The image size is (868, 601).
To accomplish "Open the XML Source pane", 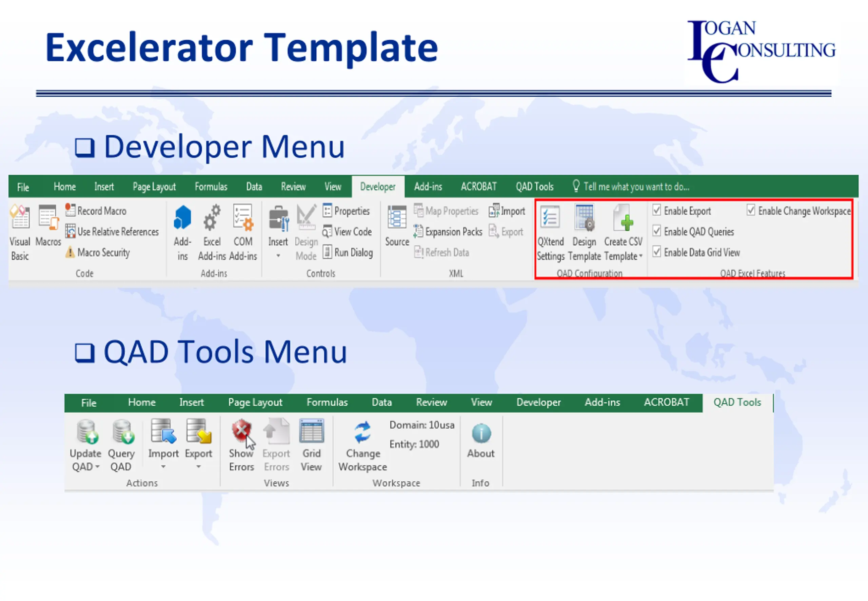I will point(397,225).
